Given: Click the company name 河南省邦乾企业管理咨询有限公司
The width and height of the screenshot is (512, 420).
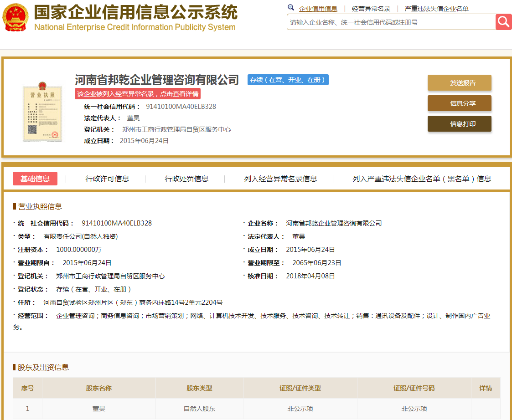Looking at the screenshot, I should (157, 80).
